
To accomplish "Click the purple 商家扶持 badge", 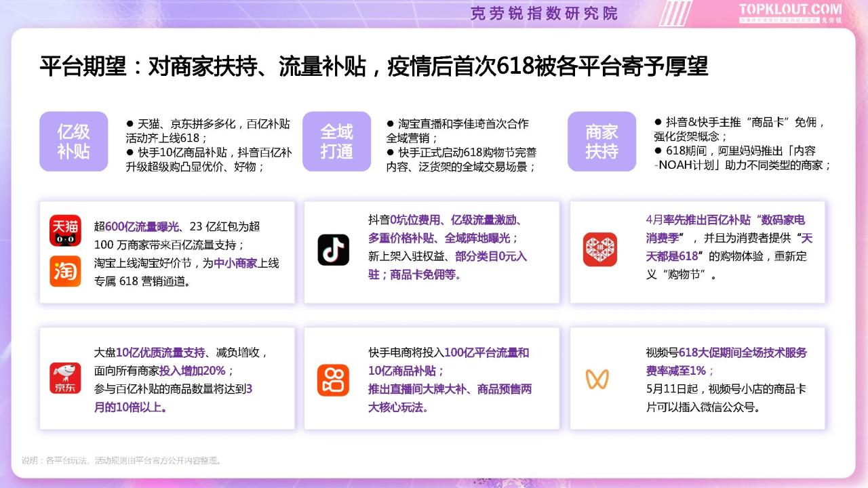I will click(x=601, y=141).
